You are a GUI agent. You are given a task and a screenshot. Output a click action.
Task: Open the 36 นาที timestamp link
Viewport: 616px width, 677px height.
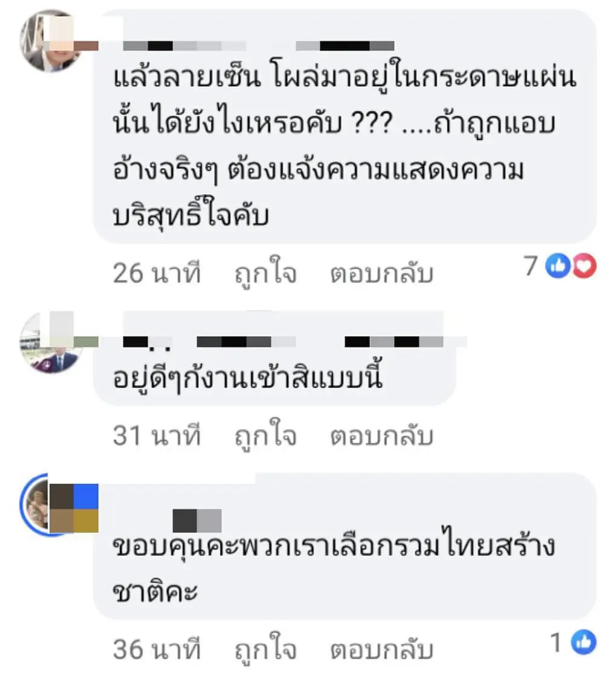tap(156, 649)
